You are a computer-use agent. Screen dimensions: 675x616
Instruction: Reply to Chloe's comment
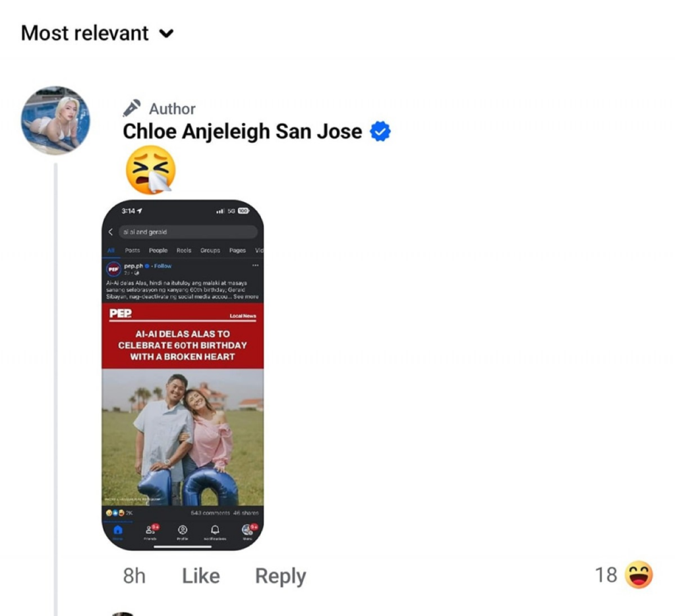click(280, 576)
